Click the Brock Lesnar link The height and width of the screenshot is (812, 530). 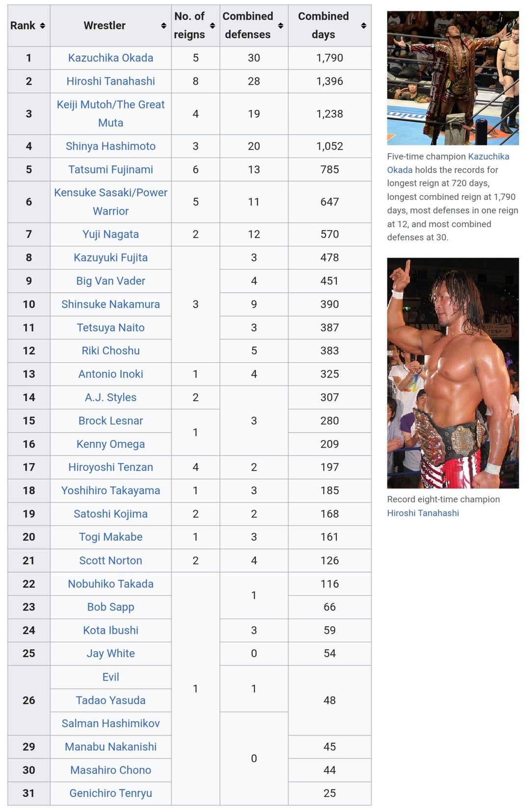pyautogui.click(x=110, y=421)
